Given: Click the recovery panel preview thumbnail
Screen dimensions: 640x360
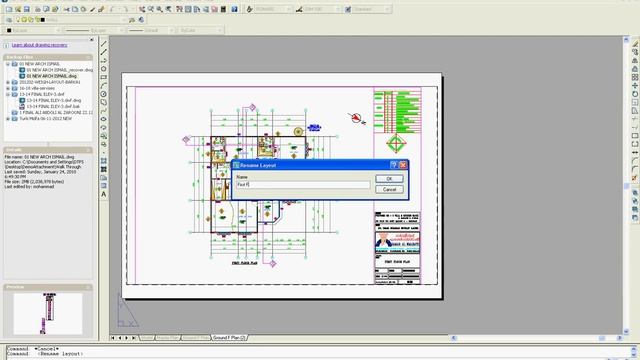Looking at the screenshot, I should (48, 313).
